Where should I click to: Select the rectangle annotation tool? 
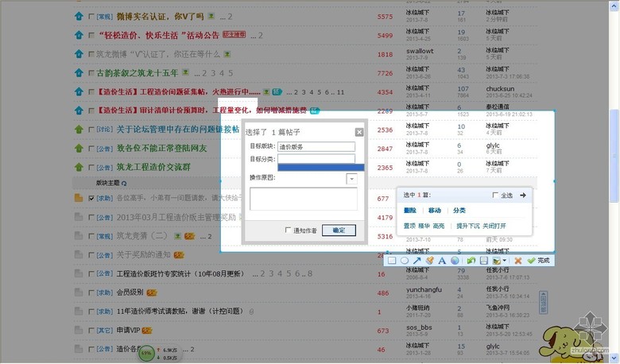click(392, 260)
